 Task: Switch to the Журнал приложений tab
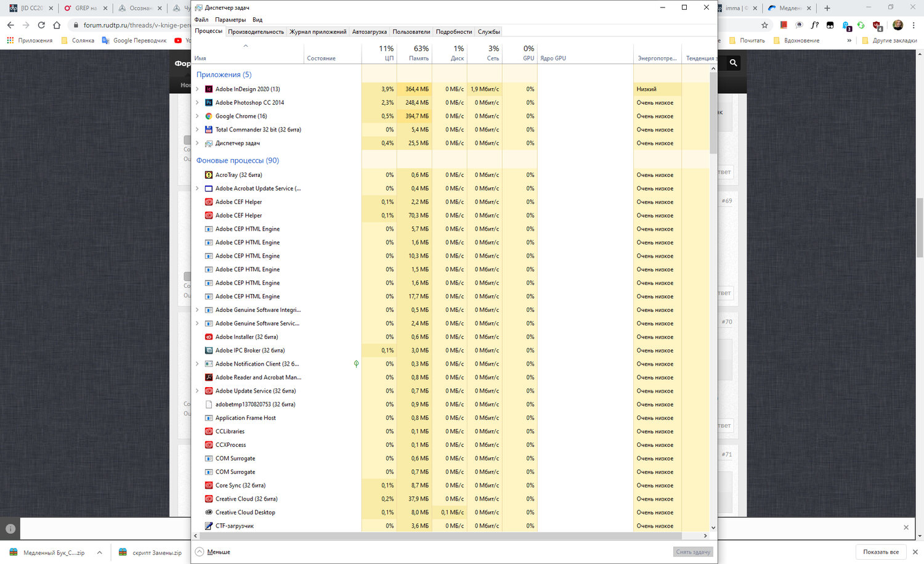pyautogui.click(x=318, y=32)
